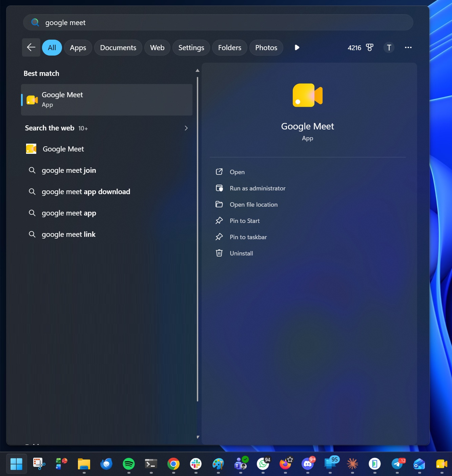Open Google Chrome from the taskbar
452x476 pixels.
click(x=173, y=464)
